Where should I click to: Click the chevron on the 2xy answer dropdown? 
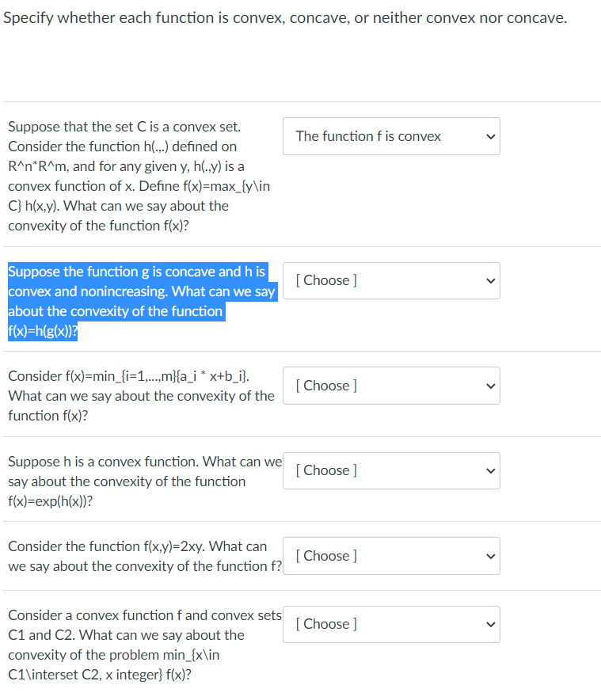point(489,556)
